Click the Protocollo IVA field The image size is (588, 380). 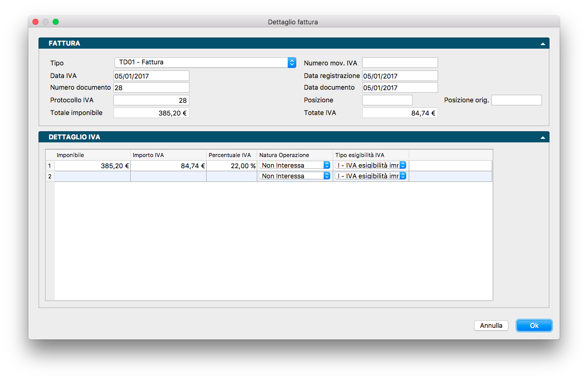151,100
